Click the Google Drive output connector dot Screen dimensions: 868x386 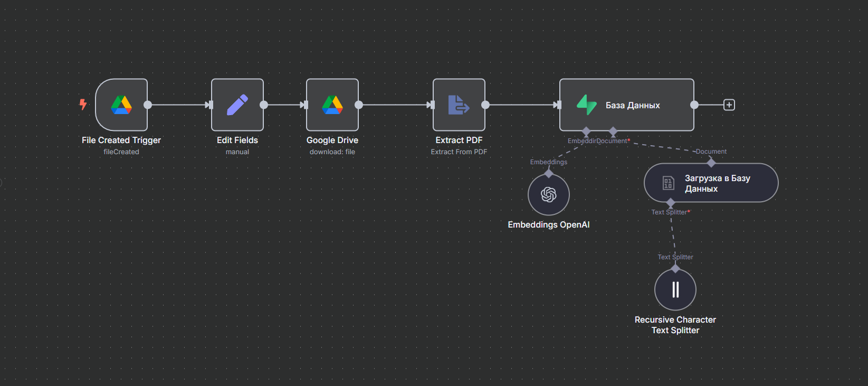(359, 105)
